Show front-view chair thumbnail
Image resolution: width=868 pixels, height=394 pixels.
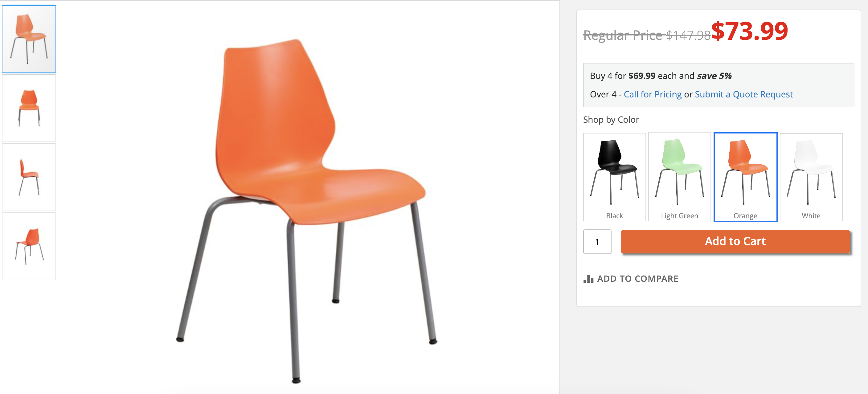point(29,108)
